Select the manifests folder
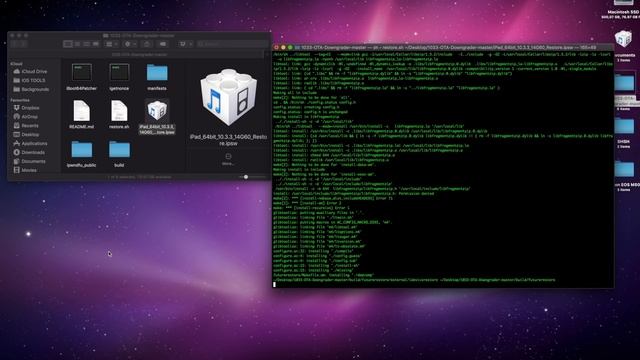Image resolution: width=640 pixels, height=360 pixels. (x=157, y=76)
